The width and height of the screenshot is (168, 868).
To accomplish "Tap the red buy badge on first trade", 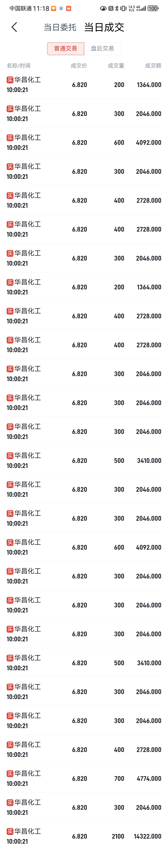I will click(10, 80).
